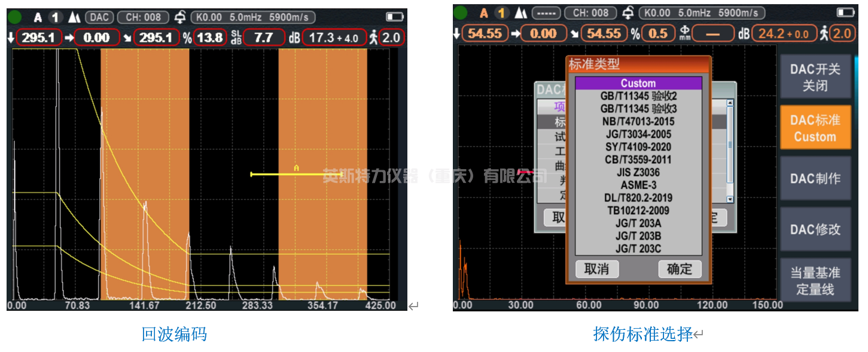Click the 17.3 + 4.0 dB gain field
Viewport: 868px width, 352px height.
(x=333, y=38)
